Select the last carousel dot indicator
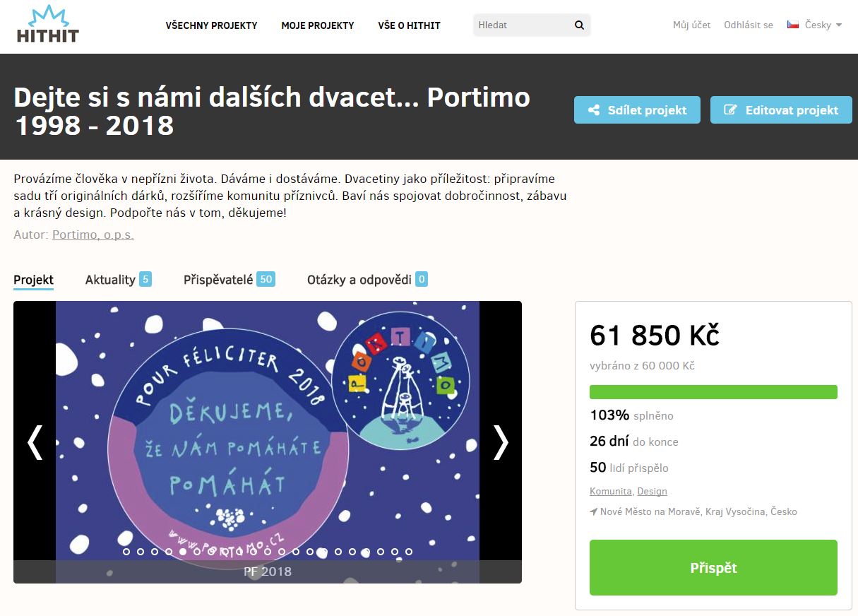858x616 pixels. 409,552
